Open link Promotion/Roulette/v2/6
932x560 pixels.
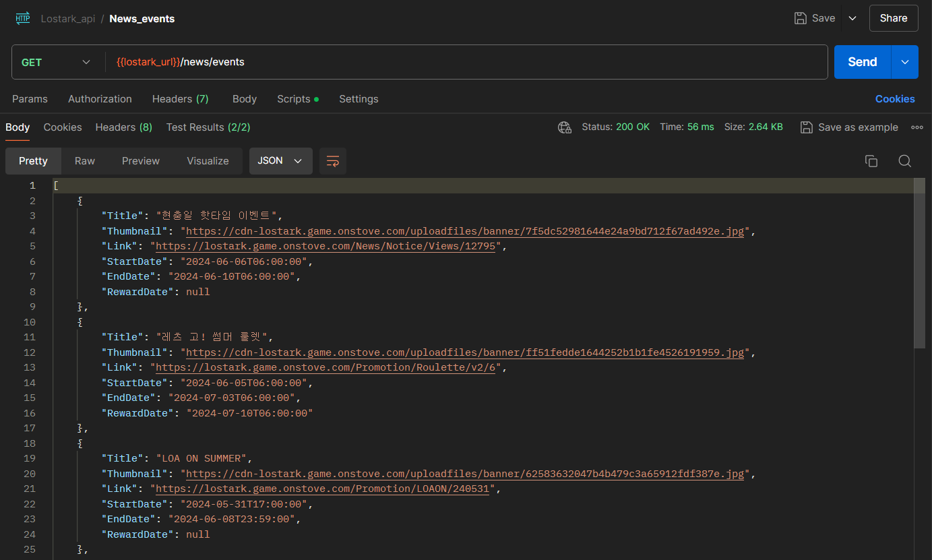tap(325, 367)
